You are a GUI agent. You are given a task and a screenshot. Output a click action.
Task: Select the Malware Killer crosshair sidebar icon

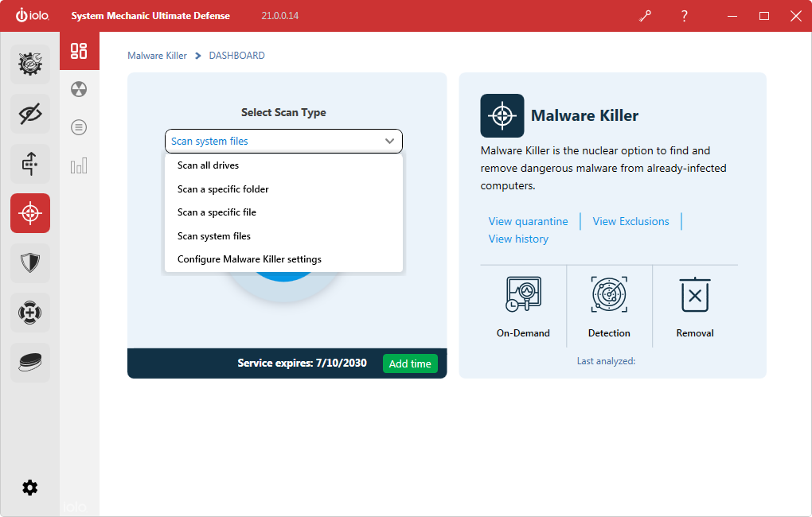pos(30,213)
